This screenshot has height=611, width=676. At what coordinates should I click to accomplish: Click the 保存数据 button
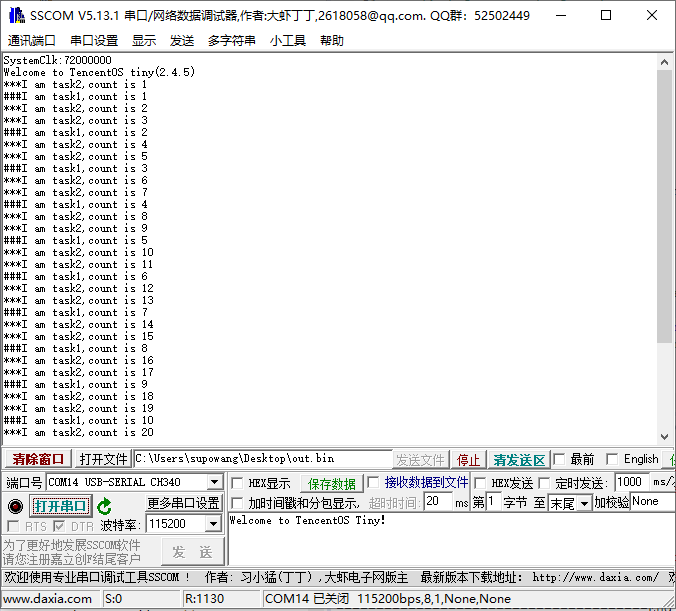pos(332,484)
